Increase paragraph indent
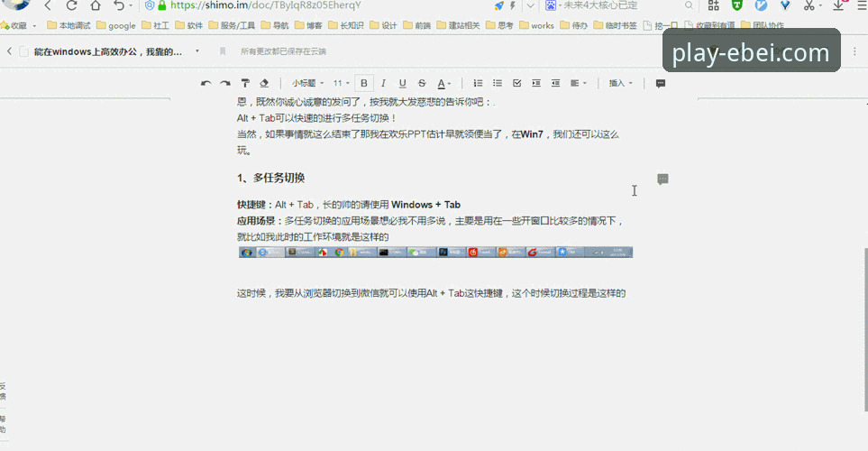Viewport: 868px width, 451px height. point(536,83)
